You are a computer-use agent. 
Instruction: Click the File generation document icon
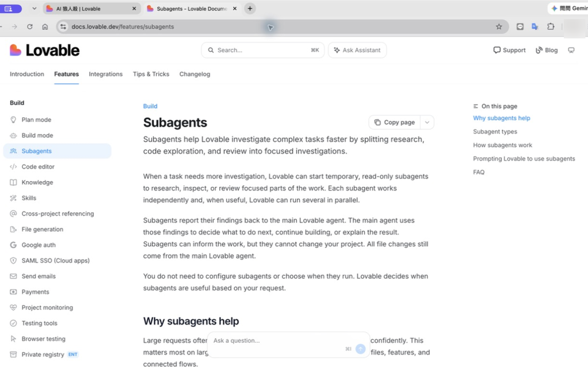click(x=14, y=229)
